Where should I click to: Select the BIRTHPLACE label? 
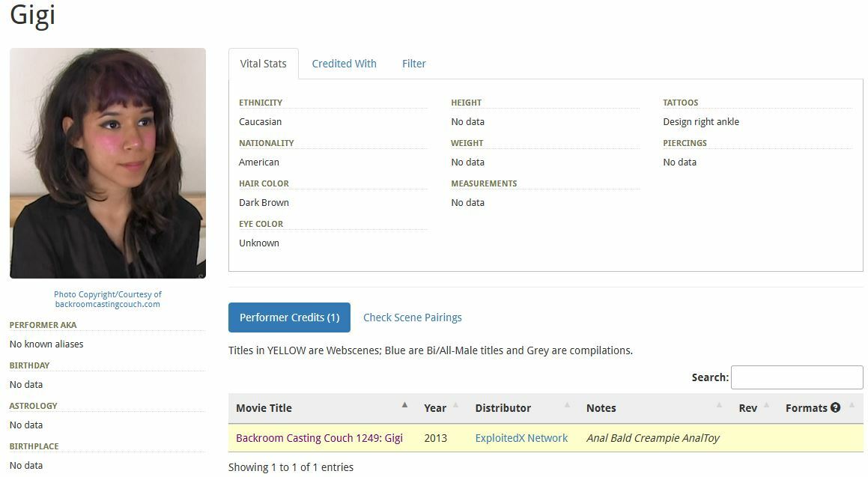[x=34, y=446]
